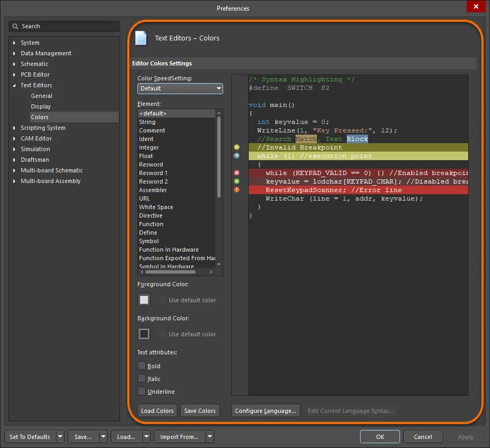The image size is (490, 448).
Task: Click the Load Colors button
Action: tap(157, 410)
